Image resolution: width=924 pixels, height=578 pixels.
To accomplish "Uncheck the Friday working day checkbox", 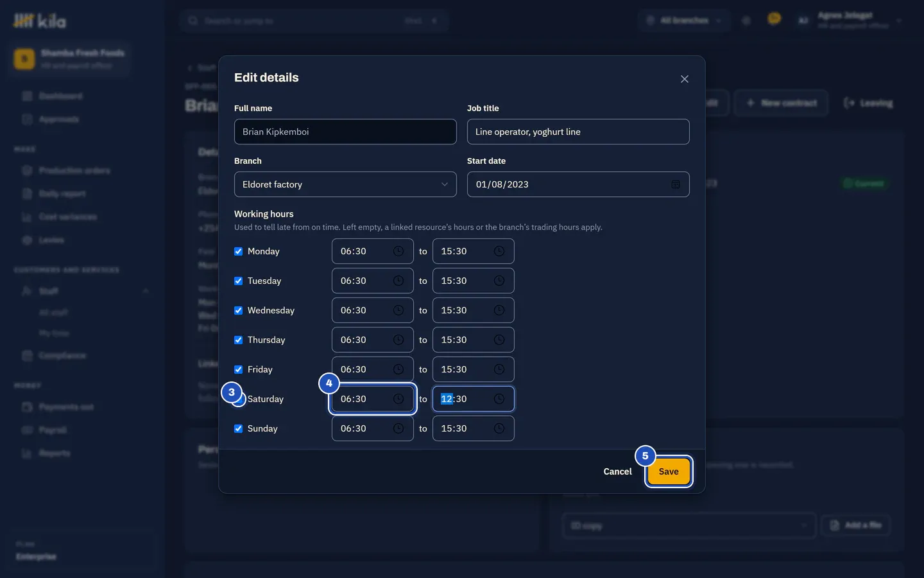I will pyautogui.click(x=238, y=369).
